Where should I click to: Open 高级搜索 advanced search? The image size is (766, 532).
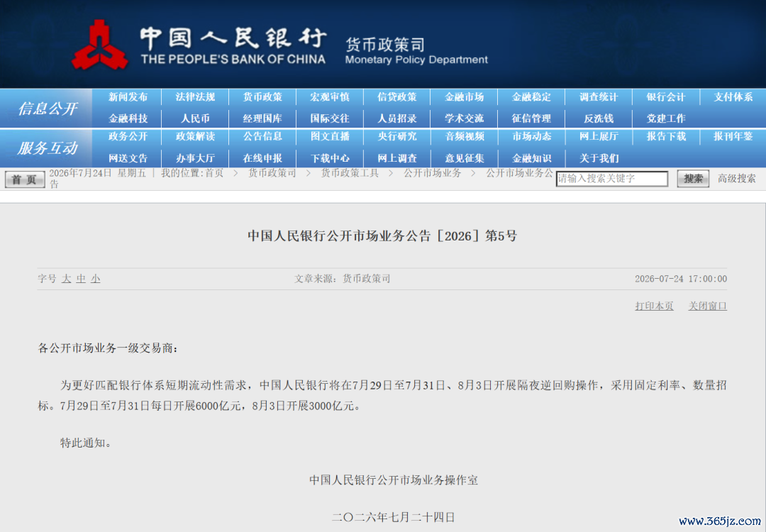(737, 179)
